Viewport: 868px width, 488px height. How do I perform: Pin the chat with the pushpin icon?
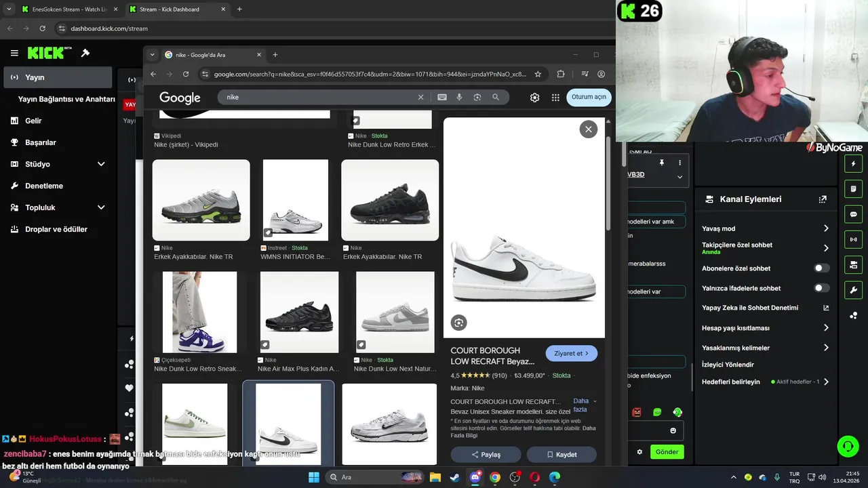662,163
